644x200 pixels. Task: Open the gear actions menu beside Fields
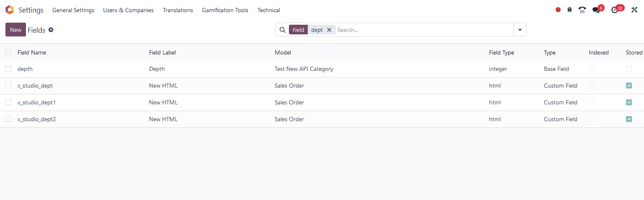point(51,30)
